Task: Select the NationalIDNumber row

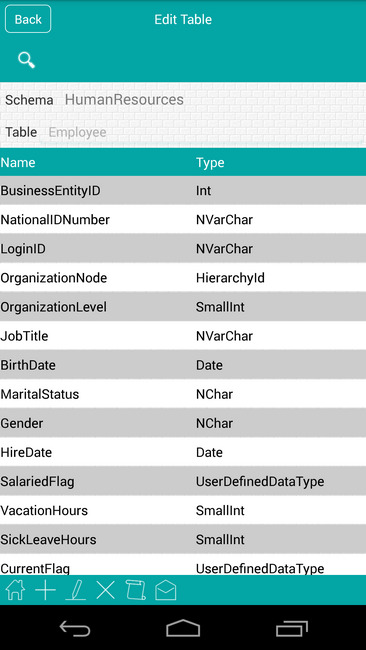Action: click(183, 219)
